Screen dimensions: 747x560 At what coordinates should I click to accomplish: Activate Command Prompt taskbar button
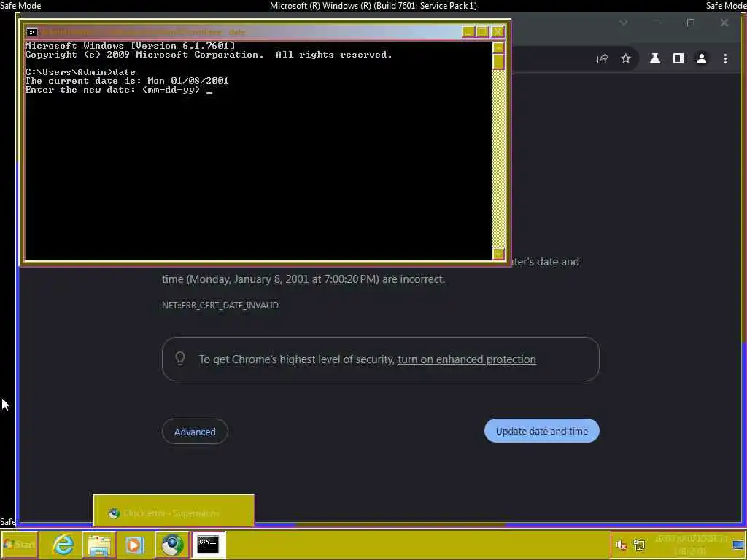click(x=208, y=544)
